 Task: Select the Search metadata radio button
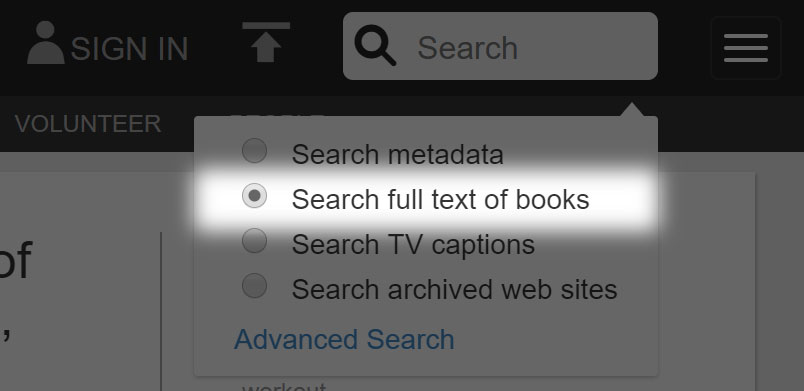point(254,151)
